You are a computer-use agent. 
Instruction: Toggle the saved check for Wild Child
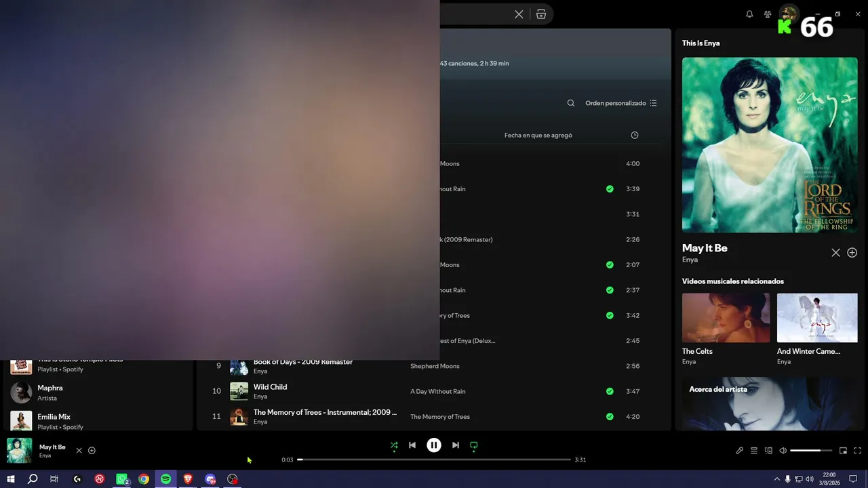(x=610, y=391)
